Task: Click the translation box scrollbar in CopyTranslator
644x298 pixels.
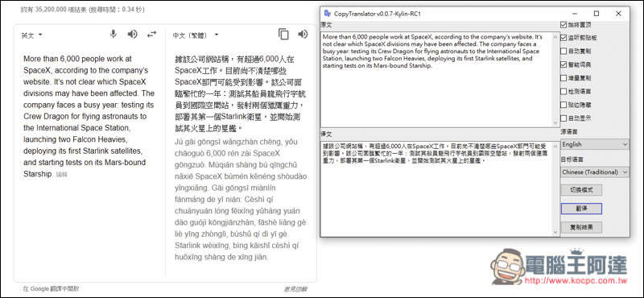Action: click(556, 188)
